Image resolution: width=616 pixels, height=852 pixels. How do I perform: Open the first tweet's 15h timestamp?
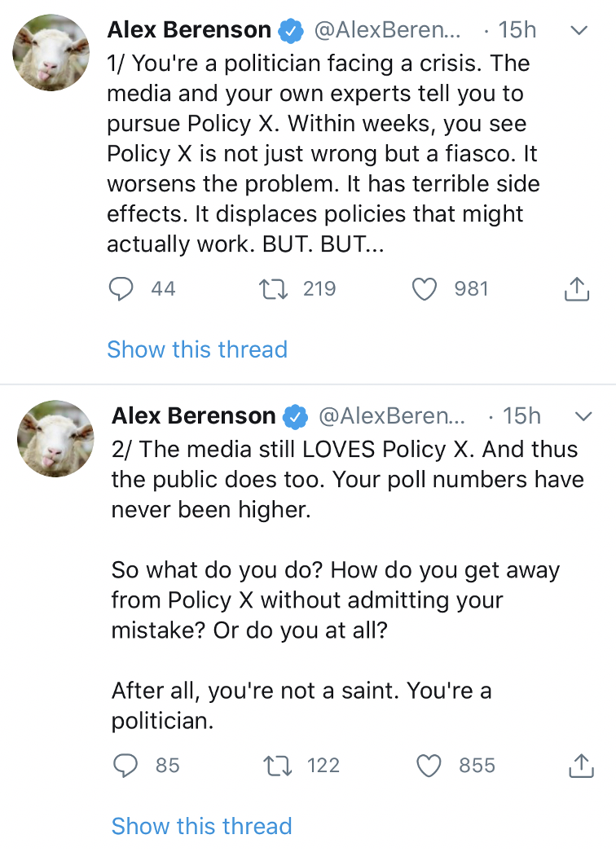point(517,30)
